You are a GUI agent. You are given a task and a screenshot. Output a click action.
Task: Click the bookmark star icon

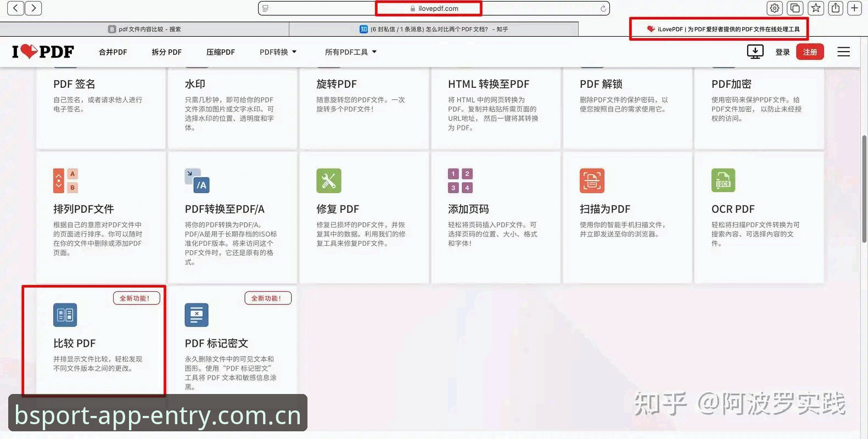[x=815, y=8]
